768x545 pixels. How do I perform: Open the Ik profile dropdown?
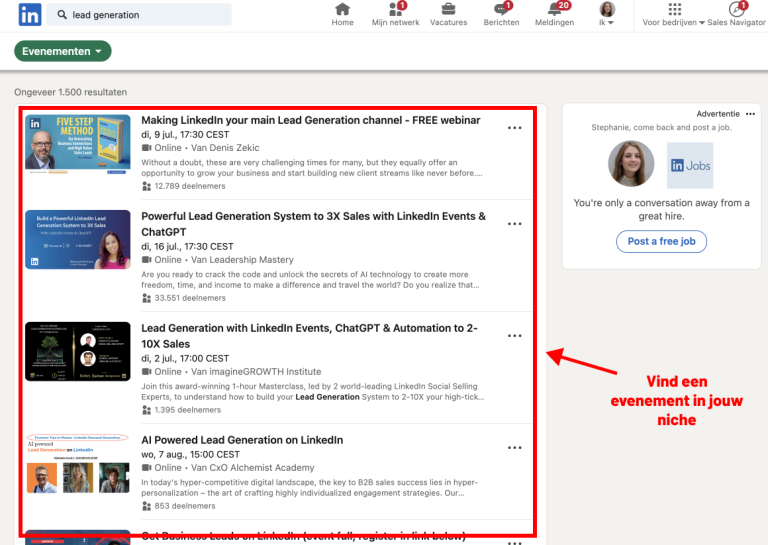(x=607, y=15)
